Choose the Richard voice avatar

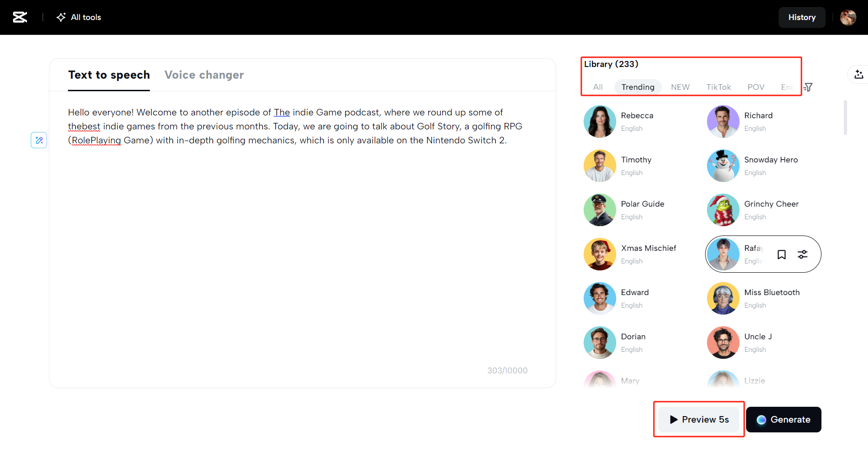point(723,121)
